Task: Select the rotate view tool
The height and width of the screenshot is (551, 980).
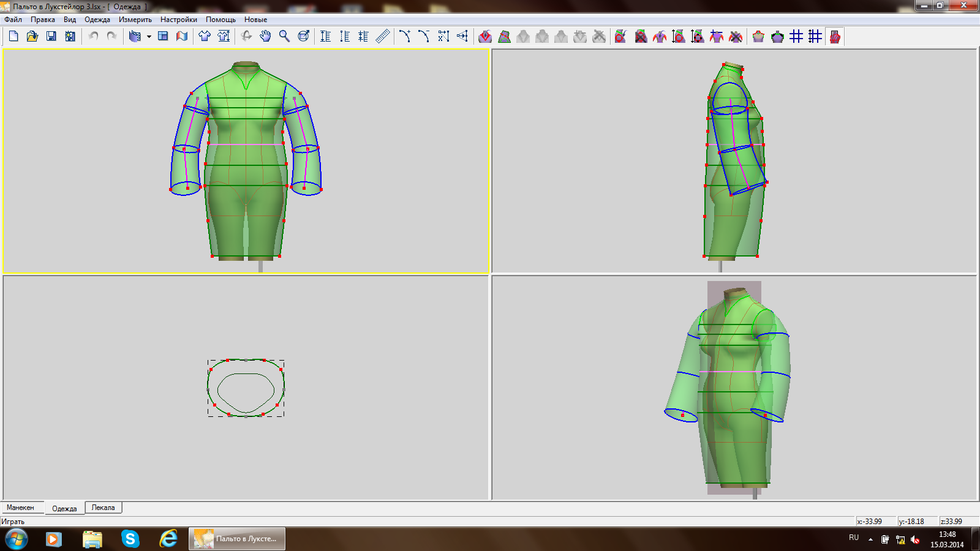Action: [x=246, y=37]
